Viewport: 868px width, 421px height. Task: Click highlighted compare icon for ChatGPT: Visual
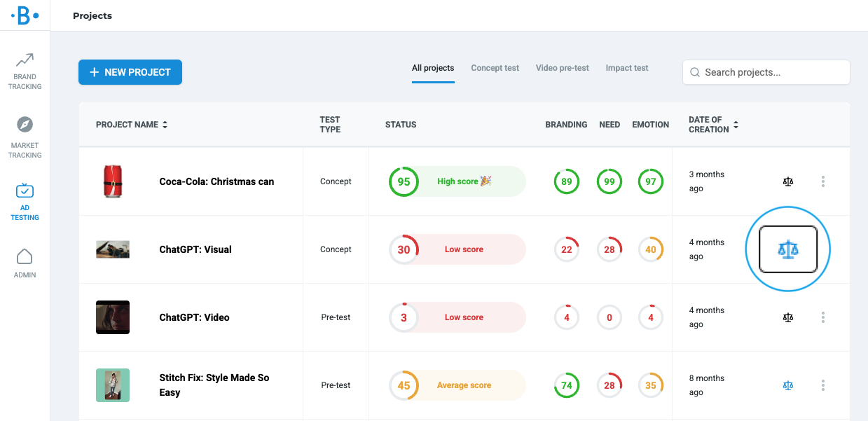(x=788, y=249)
